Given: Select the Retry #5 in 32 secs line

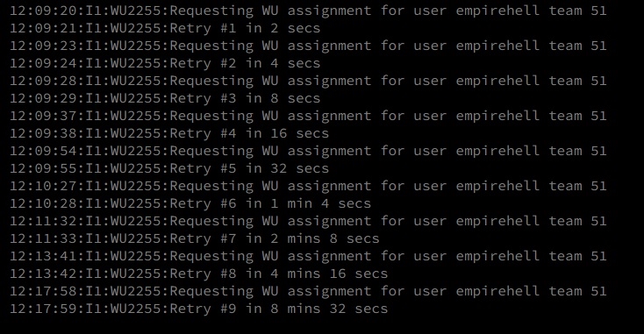Looking at the screenshot, I should [169, 168].
